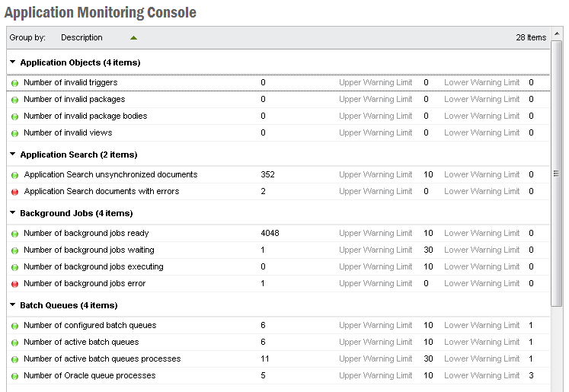Viewport: 569px width, 392px height.
Task: Click the ascending sort arrow icon
Action: pos(134,37)
